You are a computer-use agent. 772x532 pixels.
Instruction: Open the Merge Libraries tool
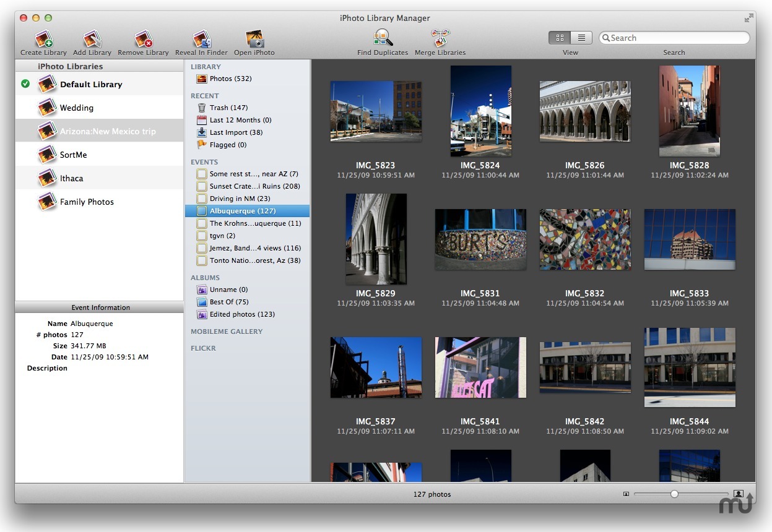coord(440,38)
